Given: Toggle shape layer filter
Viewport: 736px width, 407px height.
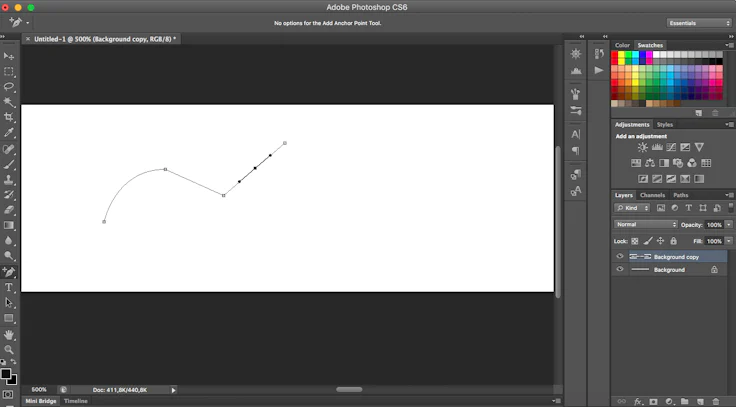Looking at the screenshot, I should coord(703,207).
